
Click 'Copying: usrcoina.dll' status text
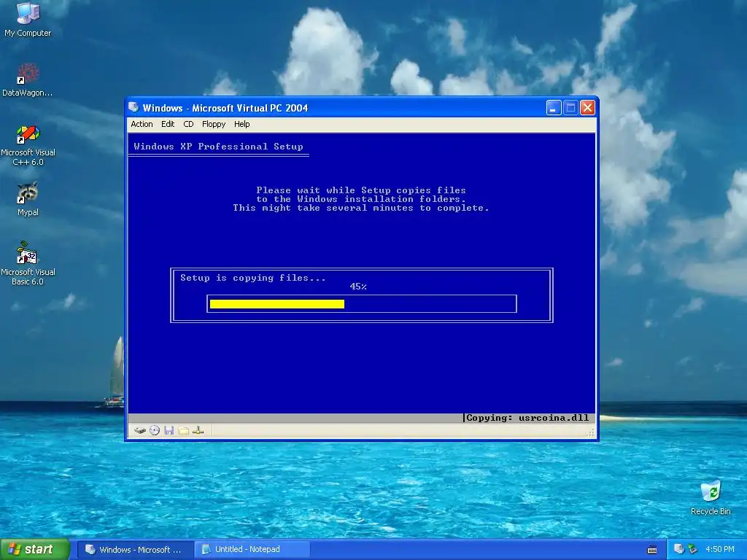coord(527,418)
